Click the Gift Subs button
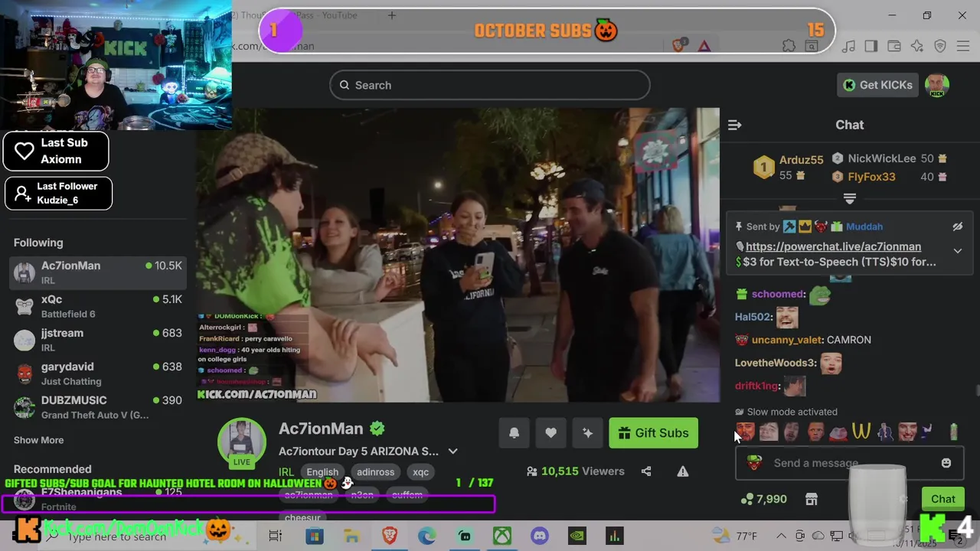 [653, 433]
